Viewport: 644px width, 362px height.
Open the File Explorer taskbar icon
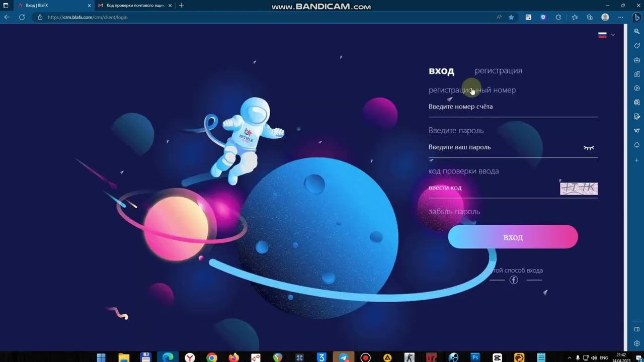click(x=123, y=357)
